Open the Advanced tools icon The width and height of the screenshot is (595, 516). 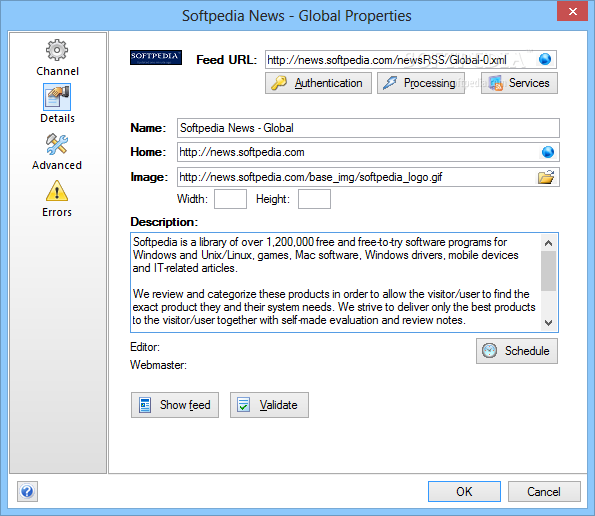tap(57, 144)
